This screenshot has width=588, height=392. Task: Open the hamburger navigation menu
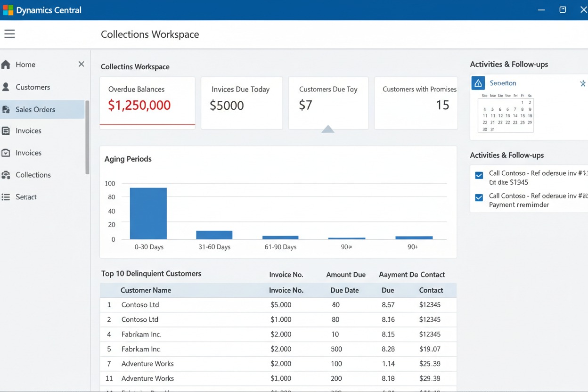click(9, 33)
